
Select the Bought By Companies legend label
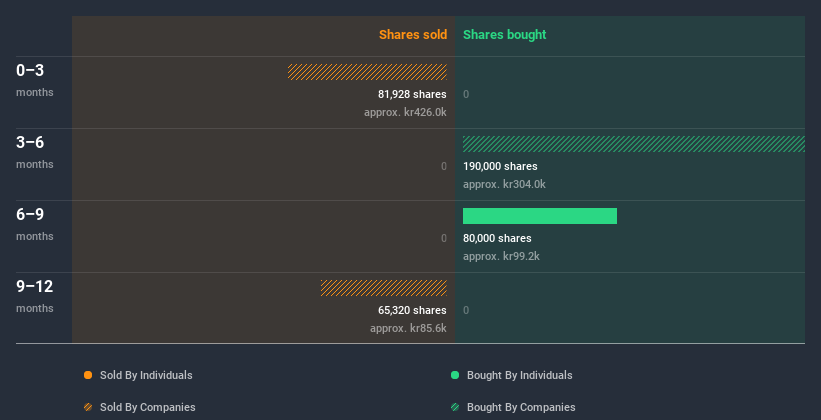pyautogui.click(x=521, y=407)
